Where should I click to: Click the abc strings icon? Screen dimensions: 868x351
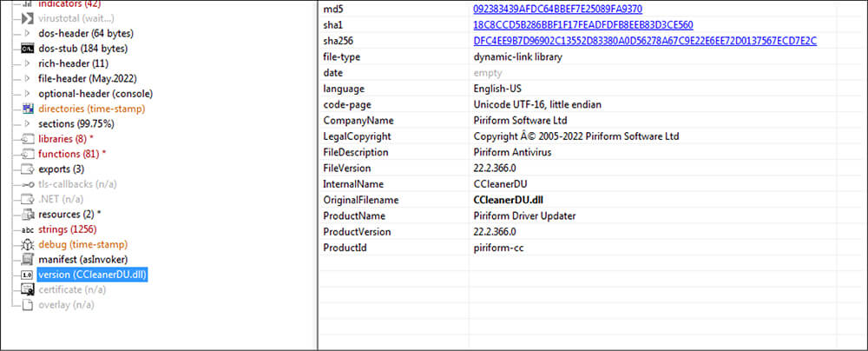(27, 229)
